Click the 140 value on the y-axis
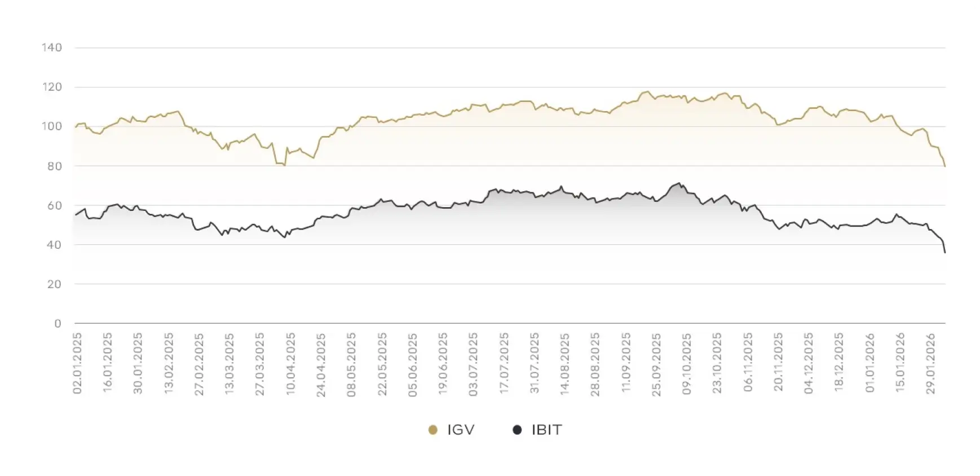980x476 pixels. [x=51, y=48]
